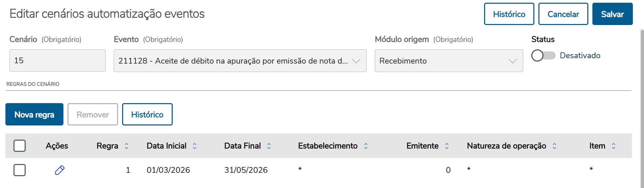Viewport: 644px width, 188px height.
Task: Sort by Data Final column arrows
Action: (269, 146)
